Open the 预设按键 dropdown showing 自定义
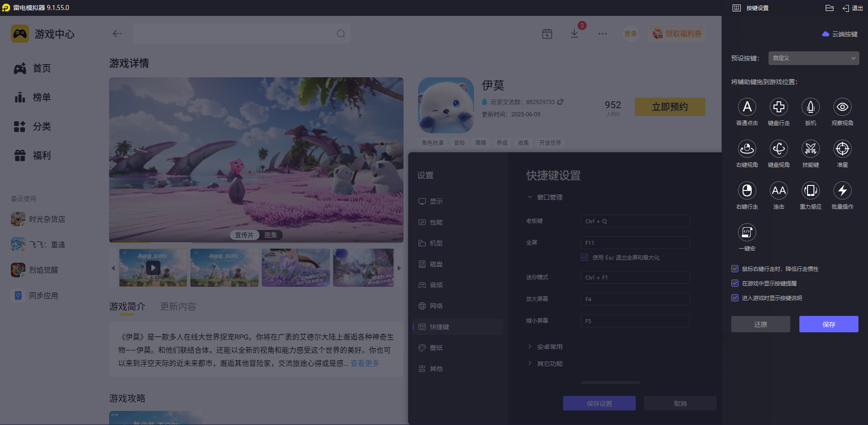868x425 pixels. (x=813, y=58)
